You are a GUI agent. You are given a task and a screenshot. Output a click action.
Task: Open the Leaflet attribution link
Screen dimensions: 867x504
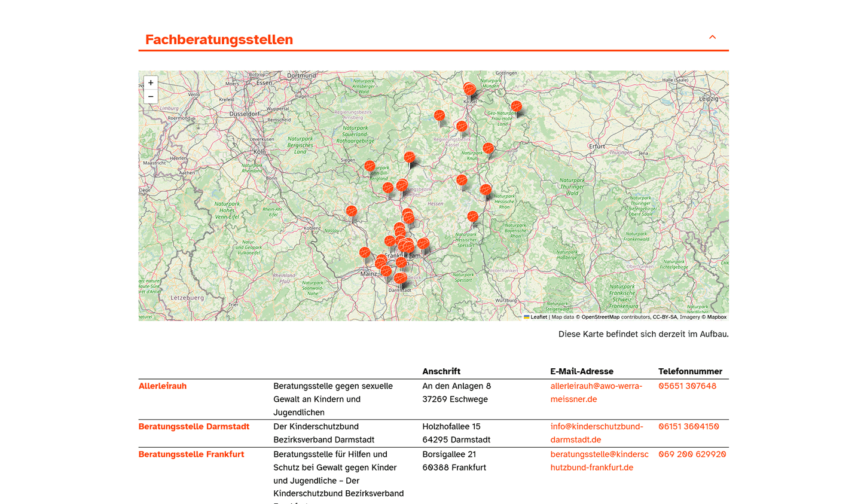point(538,317)
